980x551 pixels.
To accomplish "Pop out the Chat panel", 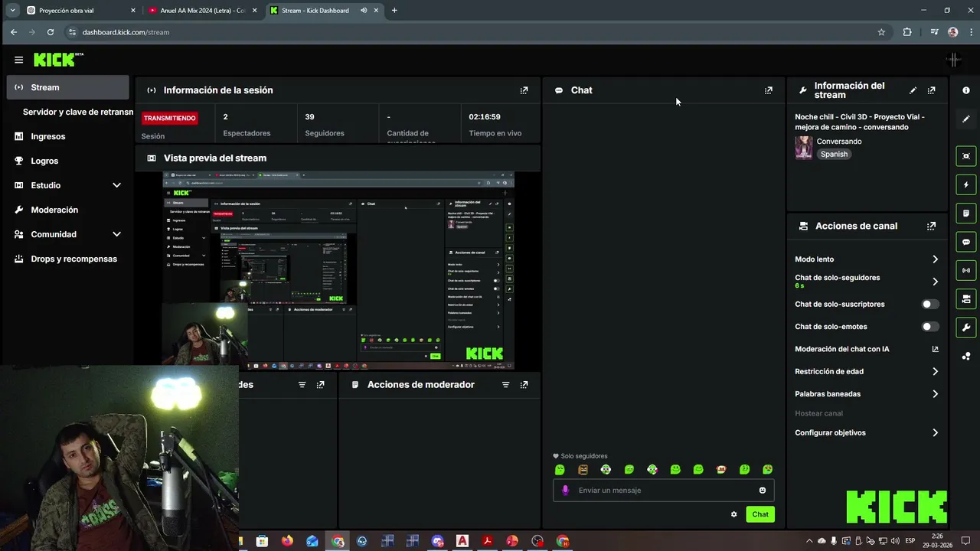I will (x=769, y=90).
